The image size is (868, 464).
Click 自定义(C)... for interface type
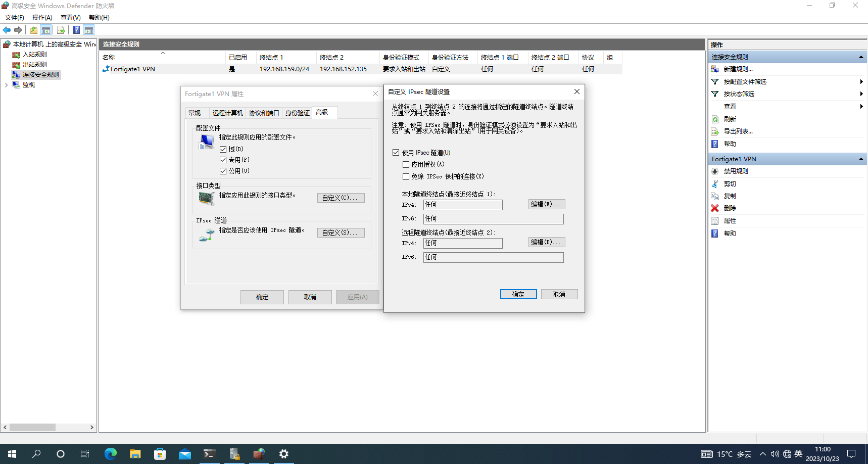(x=341, y=198)
